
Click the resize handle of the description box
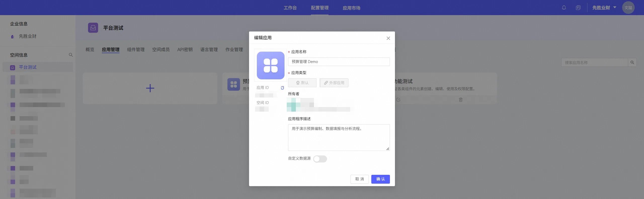pyautogui.click(x=388, y=149)
